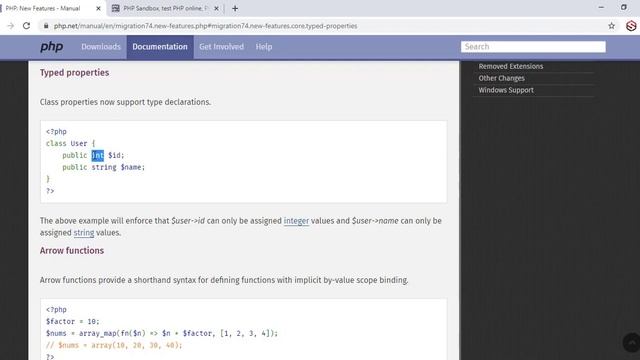This screenshot has width=640, height=360.
Task: Open the Other Changes sidebar link
Action: point(501,78)
